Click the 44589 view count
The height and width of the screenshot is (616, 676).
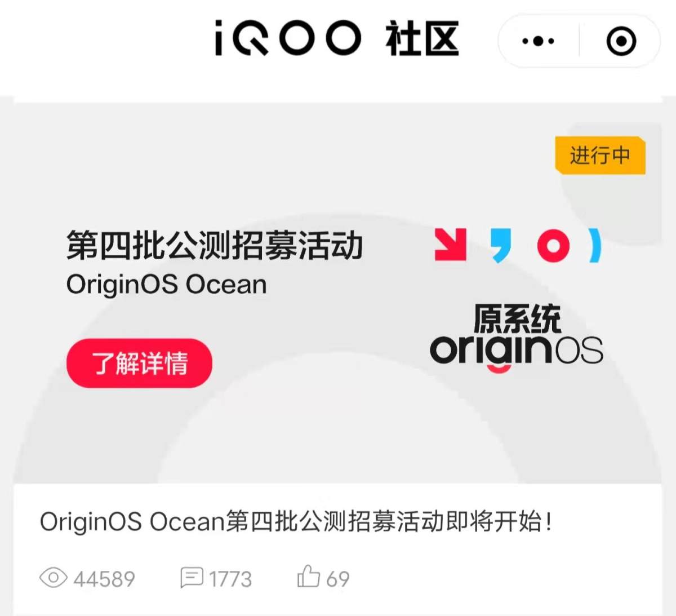point(104,579)
